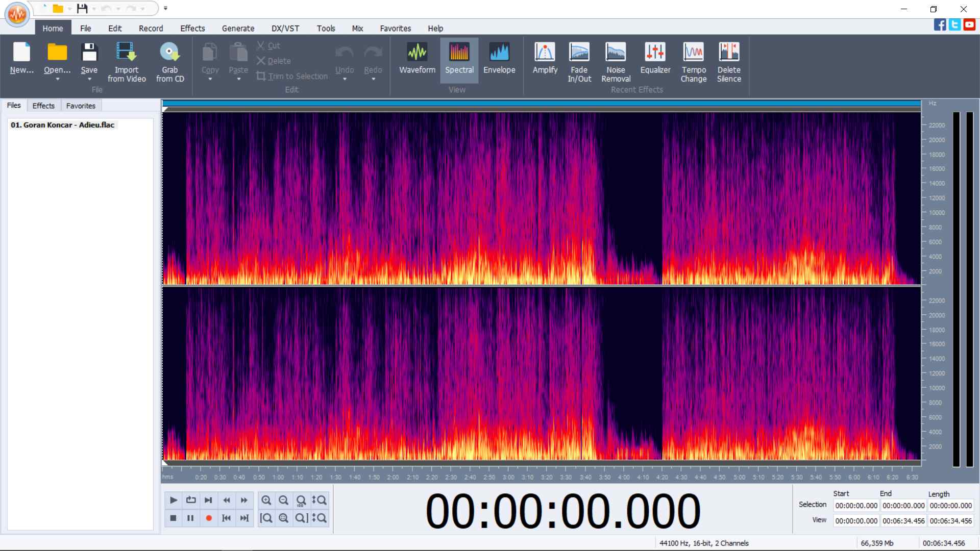Toggle the Spectral view mode

coord(459,60)
